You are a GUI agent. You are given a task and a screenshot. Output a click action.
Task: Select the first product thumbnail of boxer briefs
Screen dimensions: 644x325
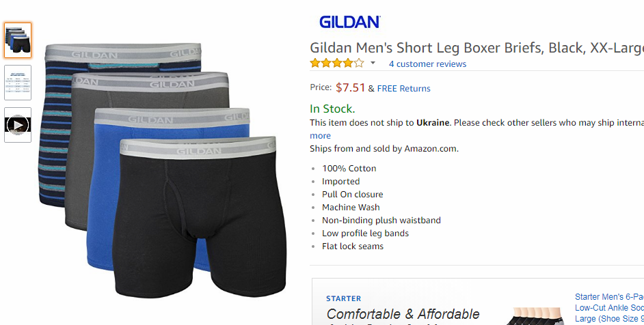pyautogui.click(x=18, y=40)
